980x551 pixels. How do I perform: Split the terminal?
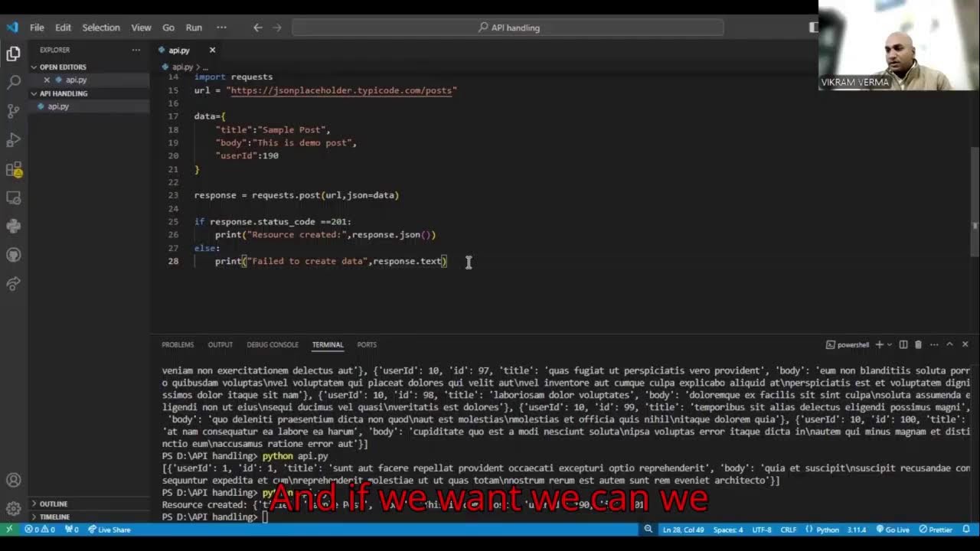903,344
